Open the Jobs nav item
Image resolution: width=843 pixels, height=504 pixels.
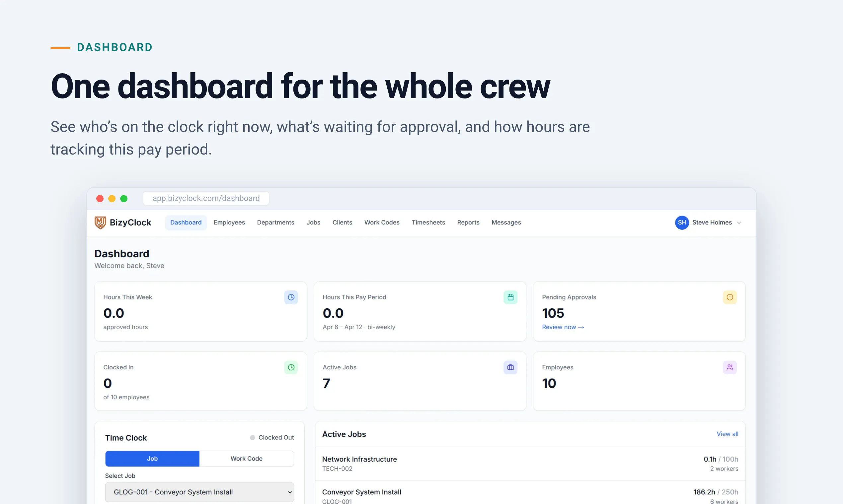[x=313, y=222]
